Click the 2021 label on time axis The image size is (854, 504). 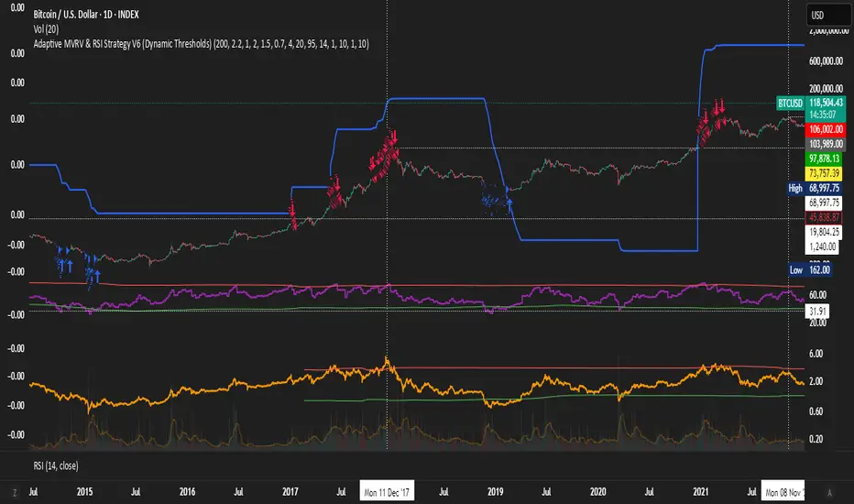(701, 492)
